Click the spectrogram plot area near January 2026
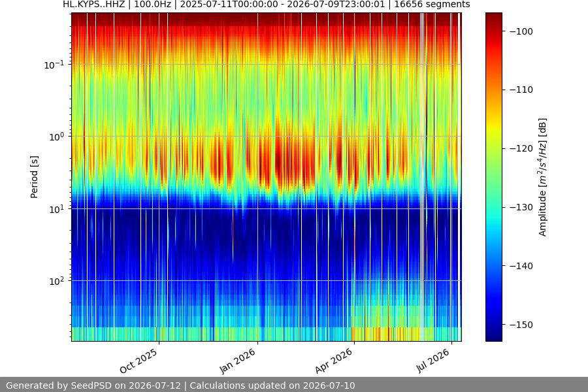Viewport: 588px width, 392px height. [x=257, y=177]
